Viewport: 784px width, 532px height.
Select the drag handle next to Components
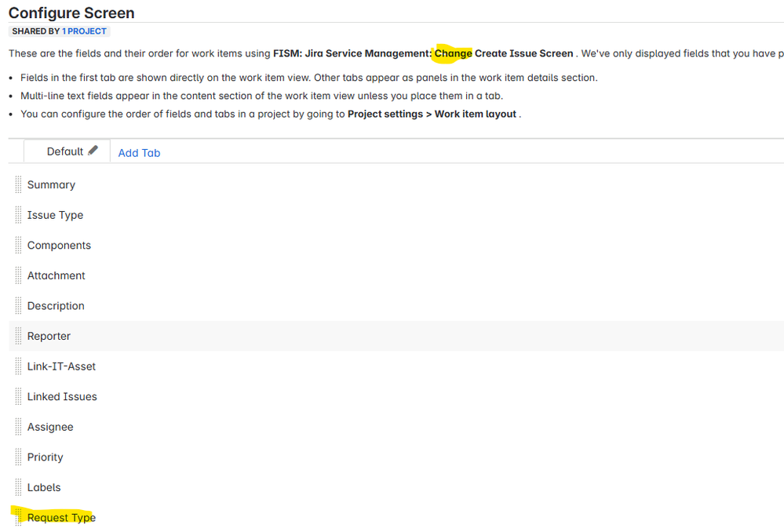pyautogui.click(x=18, y=245)
